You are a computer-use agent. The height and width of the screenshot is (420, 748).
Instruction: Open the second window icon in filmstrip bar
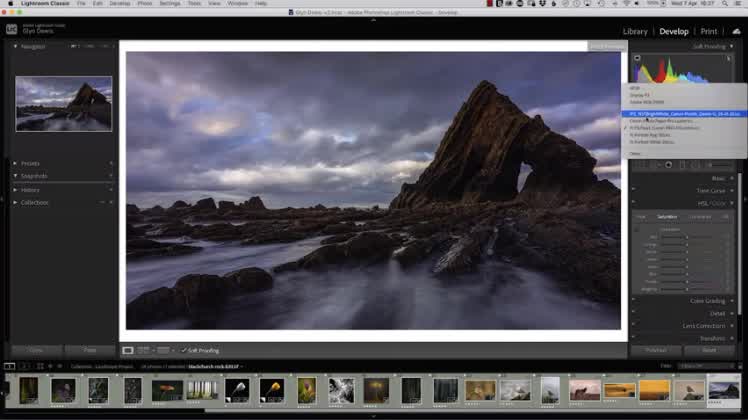click(24, 367)
